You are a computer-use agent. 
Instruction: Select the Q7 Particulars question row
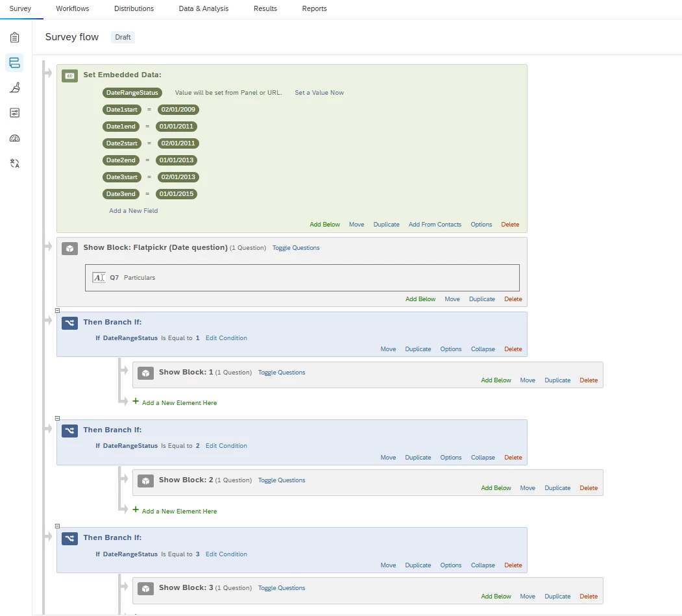302,278
